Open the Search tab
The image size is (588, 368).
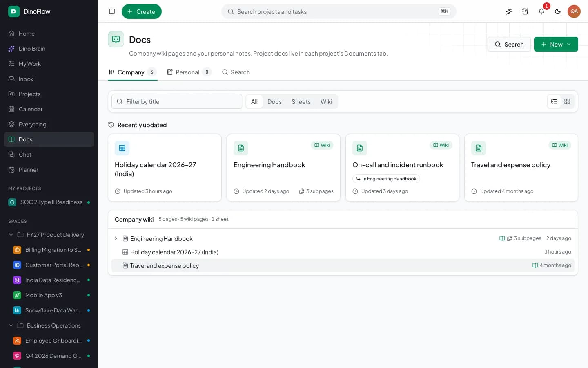coord(236,72)
